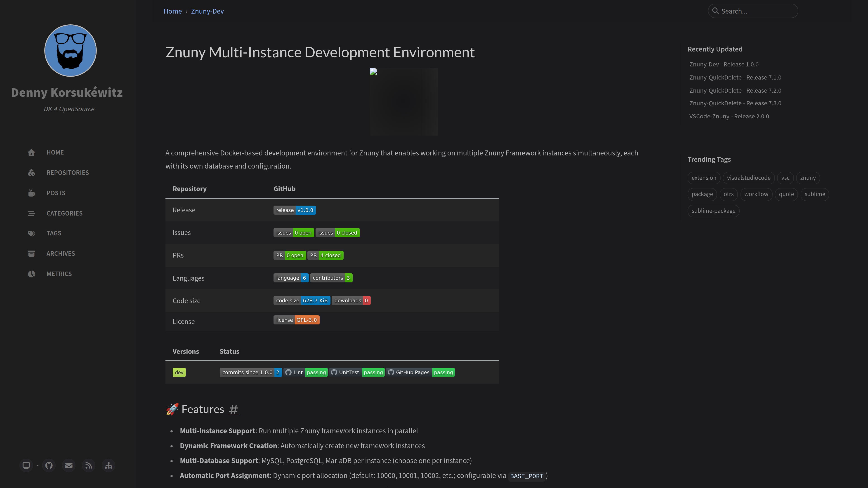Toggle theme mode via monitor icon
Viewport: 868px width, 488px height.
coord(26,465)
